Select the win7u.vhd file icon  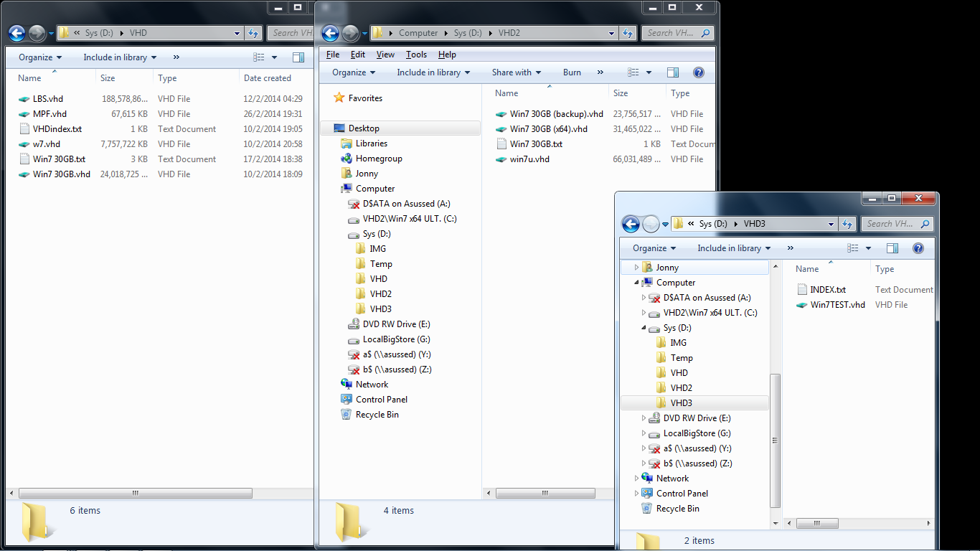501,159
